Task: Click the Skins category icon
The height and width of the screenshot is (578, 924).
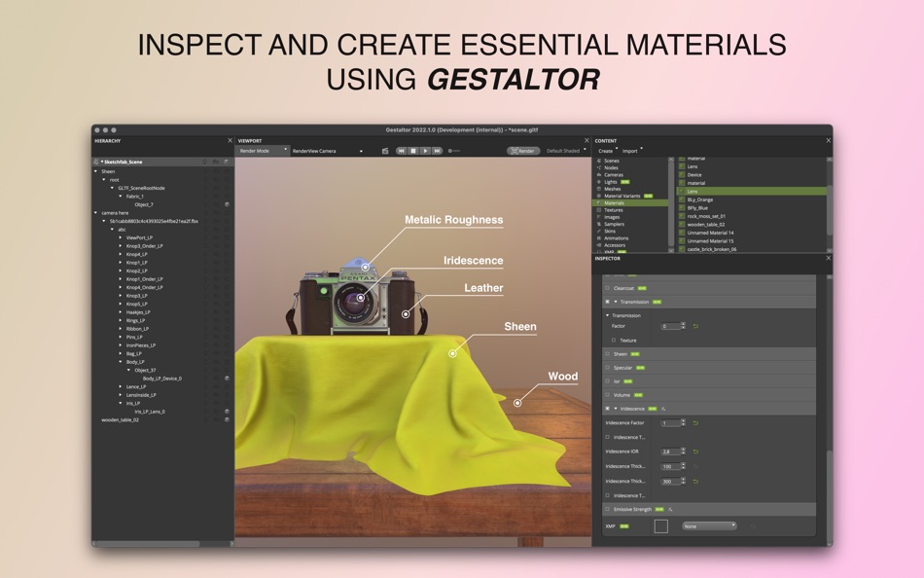Action: pyautogui.click(x=599, y=232)
